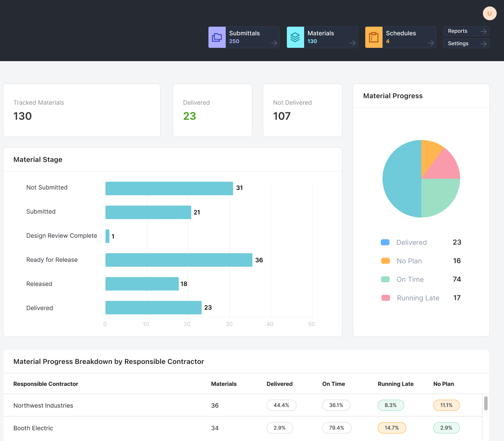Open the user avatar in top corner
Image resolution: width=504 pixels, height=441 pixels.
pos(489,13)
